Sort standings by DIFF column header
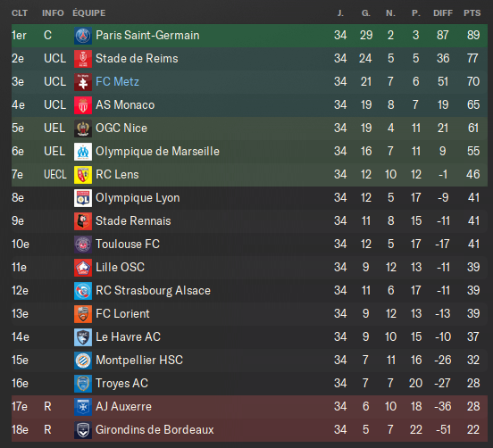The image size is (493, 448). click(x=443, y=13)
